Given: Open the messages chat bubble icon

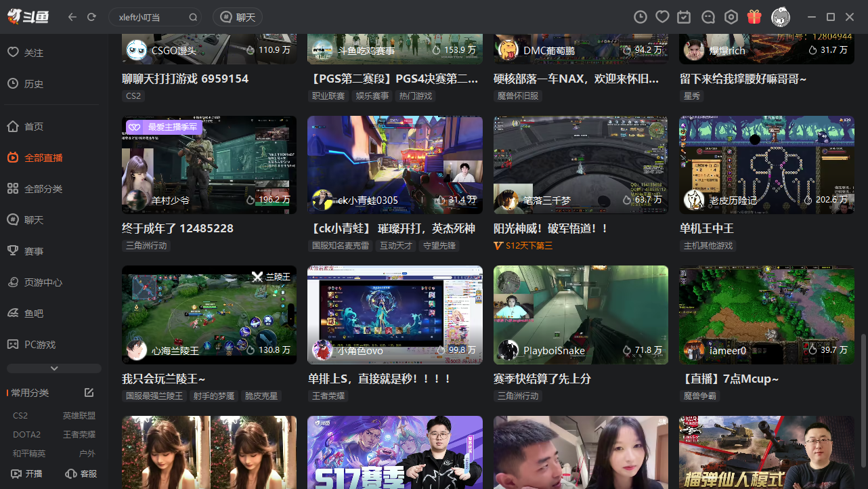Looking at the screenshot, I should [x=708, y=17].
